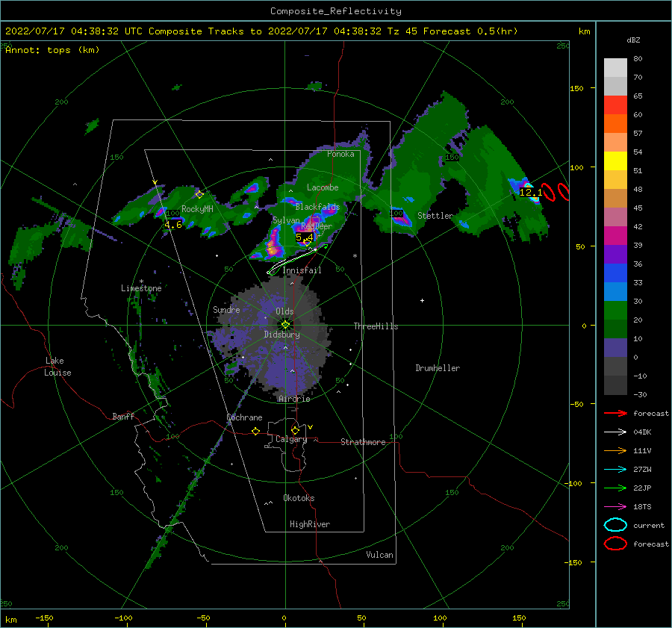This screenshot has width=672, height=628.
Task: Click the yellow diamond marker near Cochrane
Action: click(x=256, y=432)
